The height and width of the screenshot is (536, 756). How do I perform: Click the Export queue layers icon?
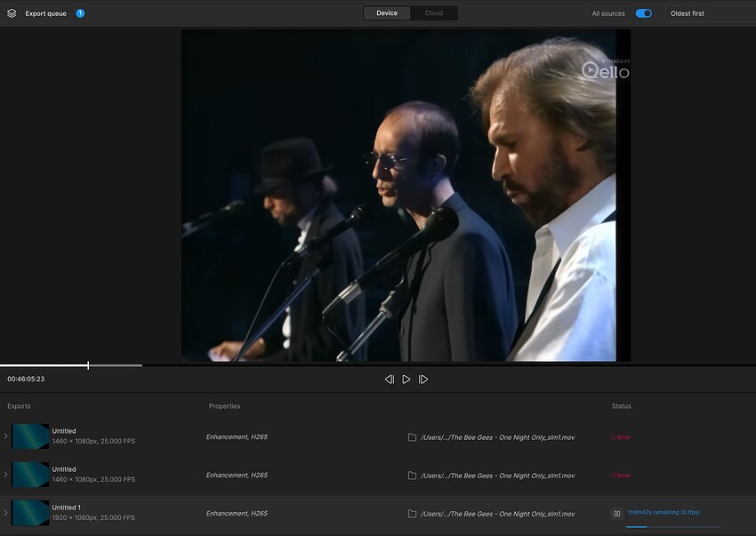pyautogui.click(x=12, y=13)
